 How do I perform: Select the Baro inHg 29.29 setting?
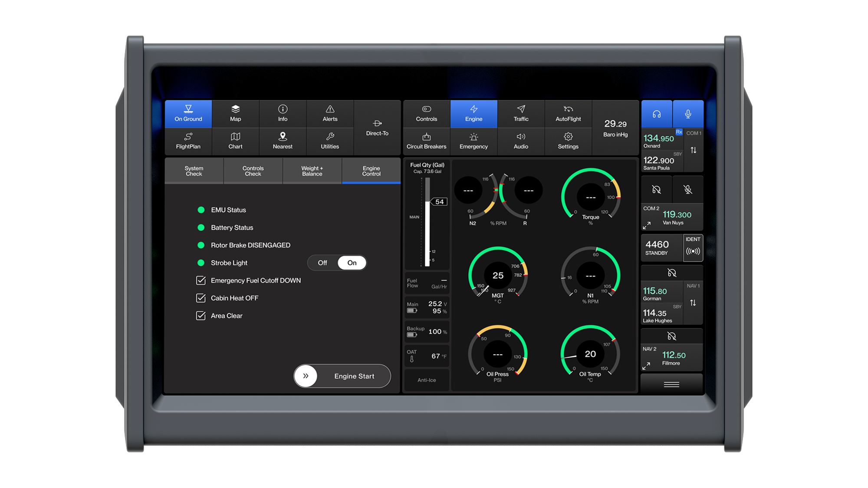[615, 128]
